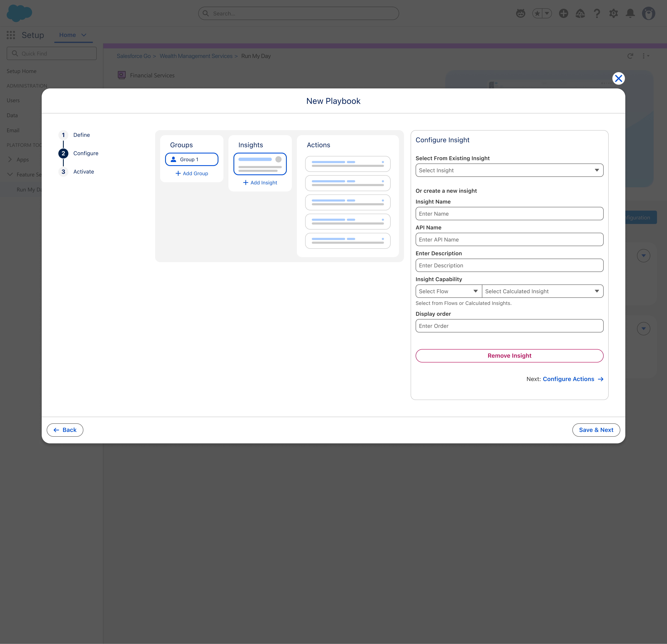The height and width of the screenshot is (644, 667).
Task: Select the insight card placeholder in Insights
Action: click(260, 164)
